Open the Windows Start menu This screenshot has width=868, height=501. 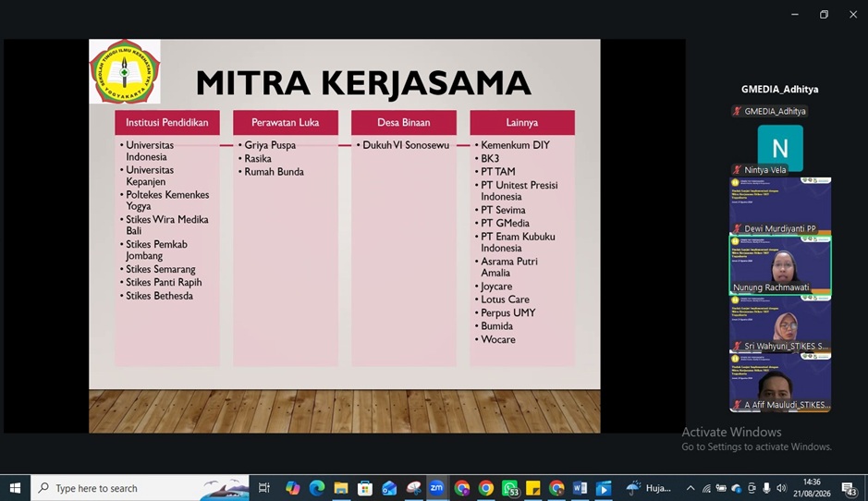15,488
